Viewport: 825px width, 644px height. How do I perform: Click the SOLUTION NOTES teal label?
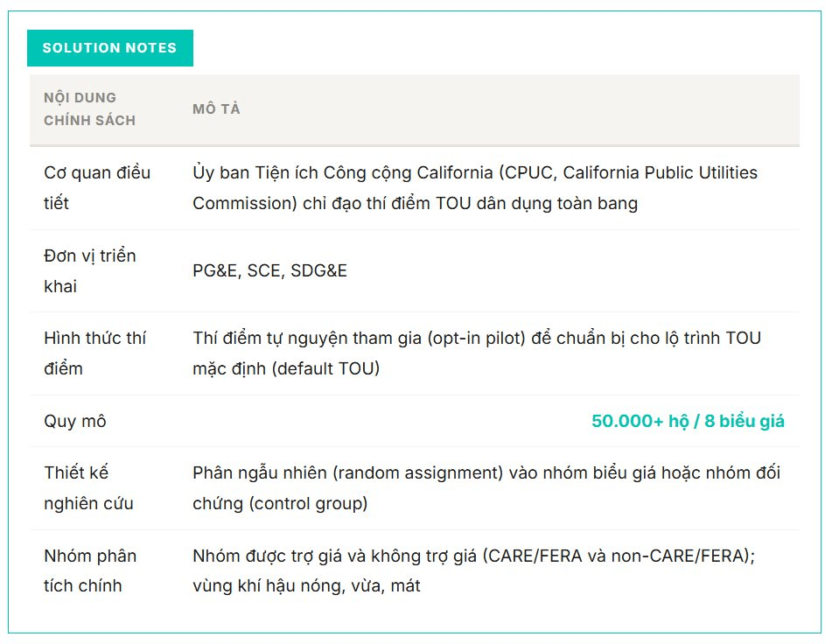(x=110, y=48)
